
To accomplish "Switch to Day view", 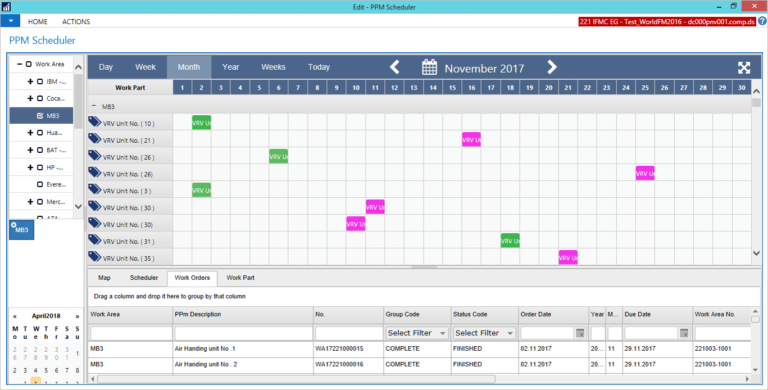I will coord(106,67).
